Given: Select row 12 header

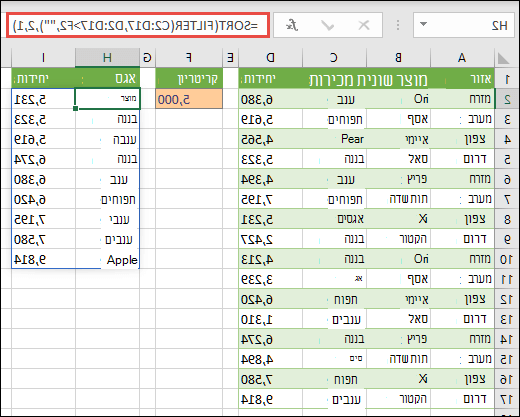Looking at the screenshot, I should (x=507, y=299).
